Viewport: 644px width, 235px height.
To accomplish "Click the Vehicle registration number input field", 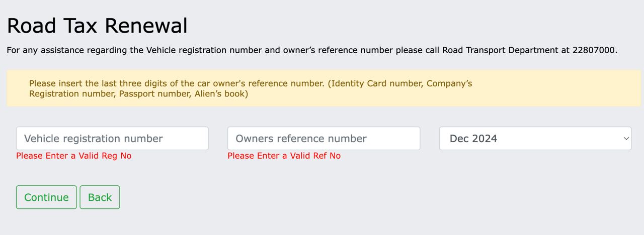I will coord(112,138).
